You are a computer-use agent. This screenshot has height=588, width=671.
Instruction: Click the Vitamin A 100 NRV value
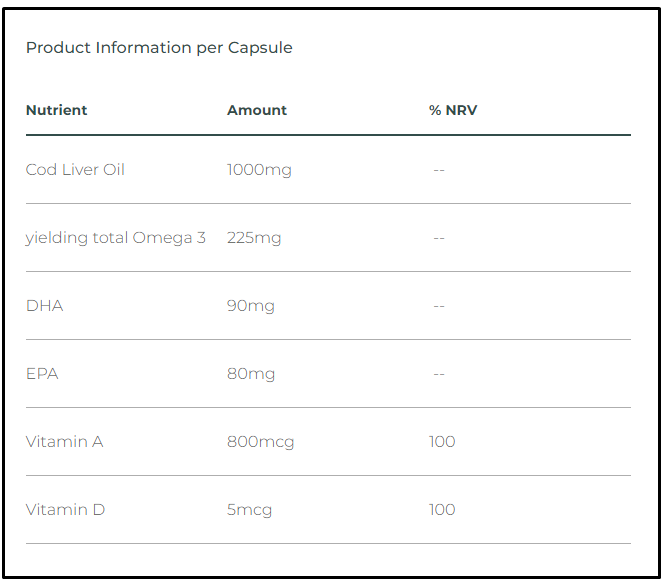click(x=442, y=442)
